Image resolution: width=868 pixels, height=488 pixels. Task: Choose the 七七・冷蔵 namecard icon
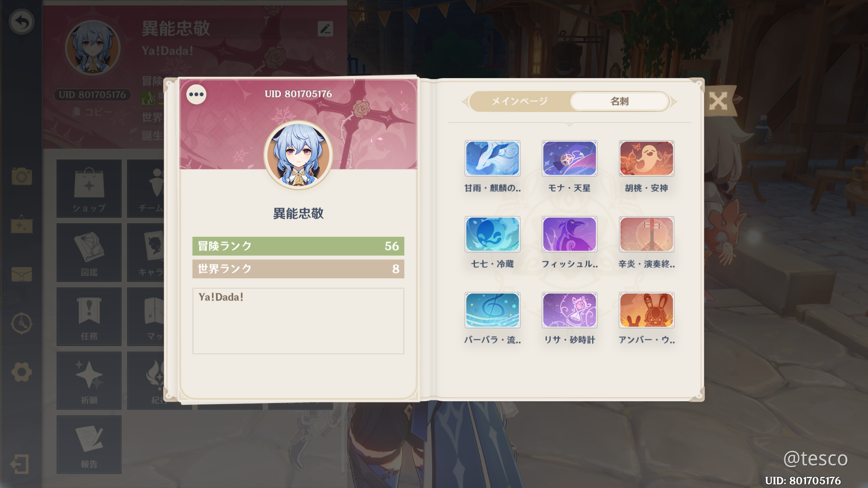(492, 234)
